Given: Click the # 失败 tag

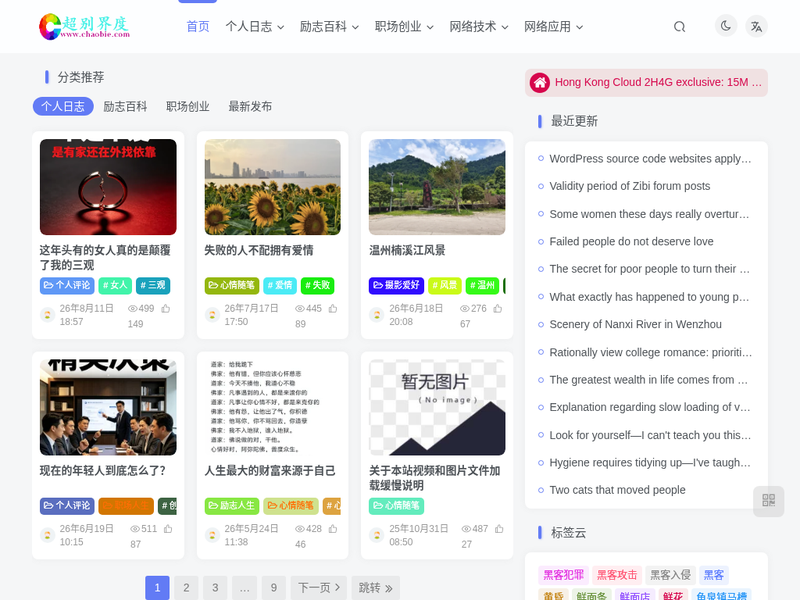Looking at the screenshot, I should point(317,285).
